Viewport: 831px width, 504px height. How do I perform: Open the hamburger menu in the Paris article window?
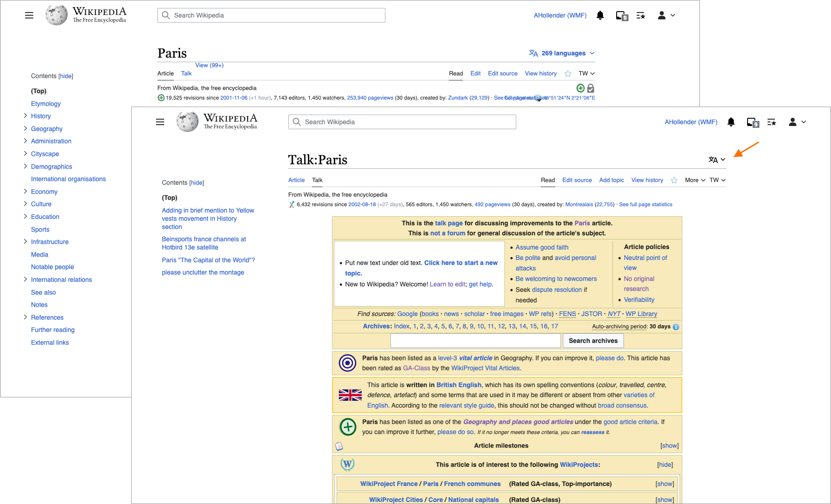pyautogui.click(x=29, y=15)
